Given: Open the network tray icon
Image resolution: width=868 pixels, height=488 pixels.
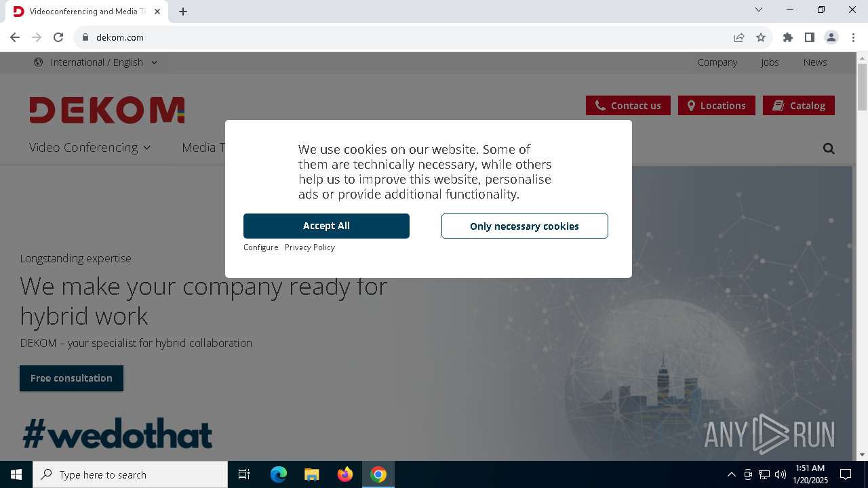Looking at the screenshot, I should coord(764,474).
